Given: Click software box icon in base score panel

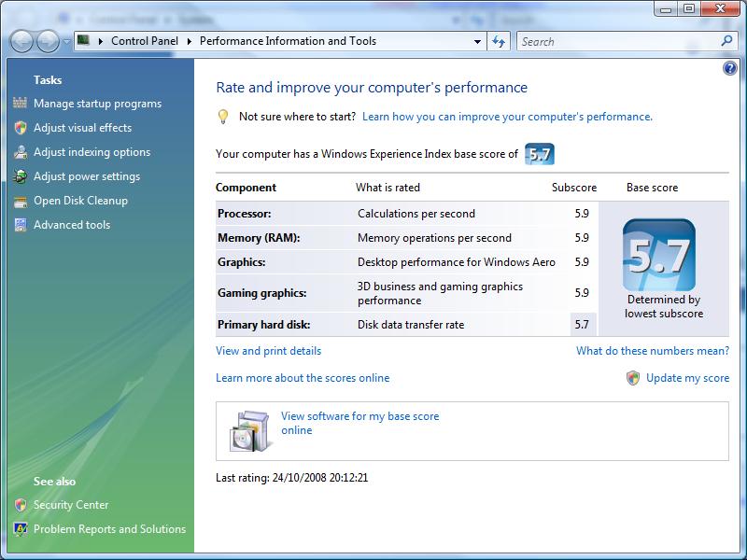Looking at the screenshot, I should pos(250,431).
